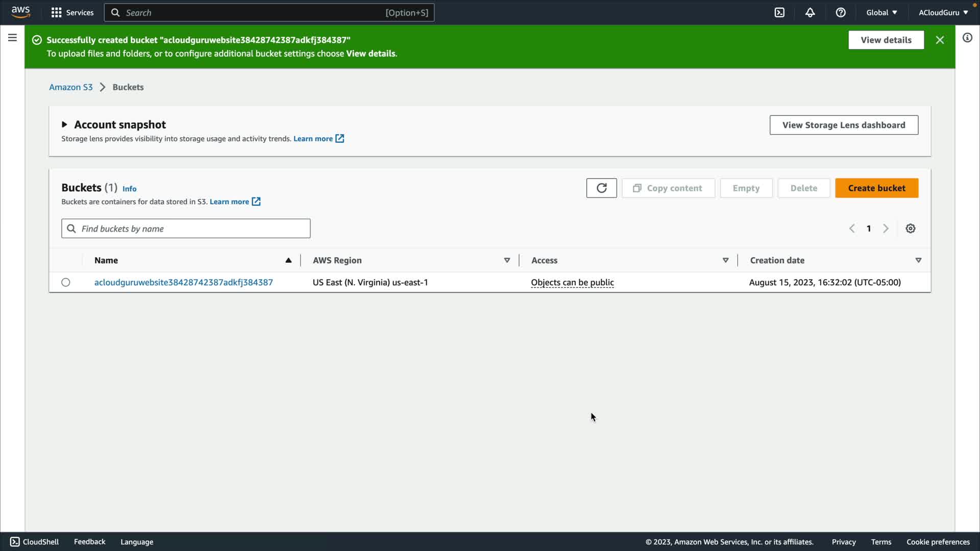Open the left hamburger navigation menu

click(x=12, y=38)
